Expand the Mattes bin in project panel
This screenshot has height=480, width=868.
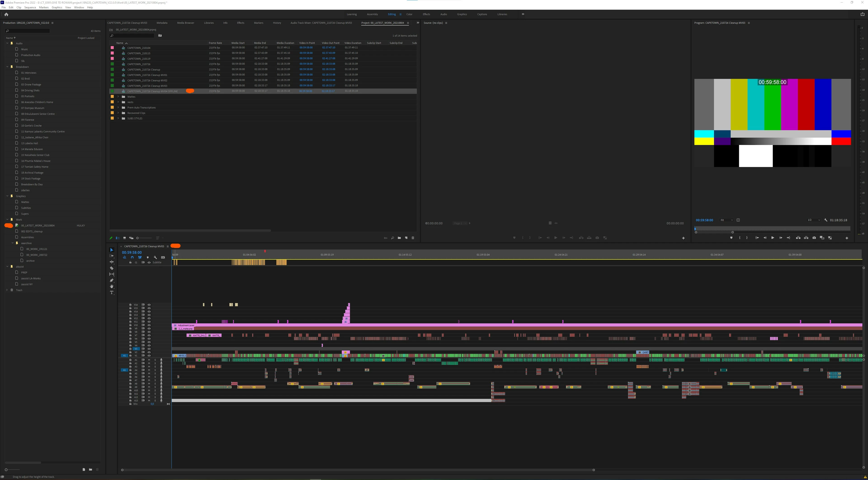click(118, 97)
